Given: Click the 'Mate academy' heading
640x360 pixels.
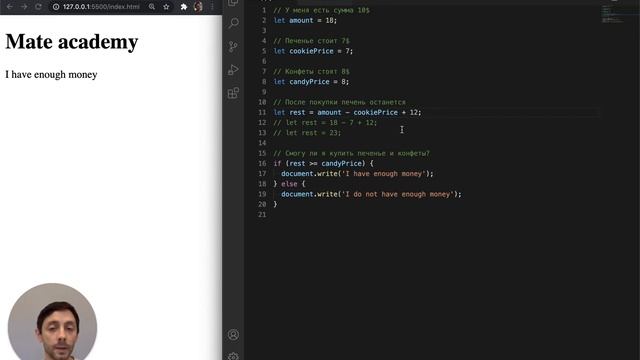Looking at the screenshot, I should [x=72, y=42].
